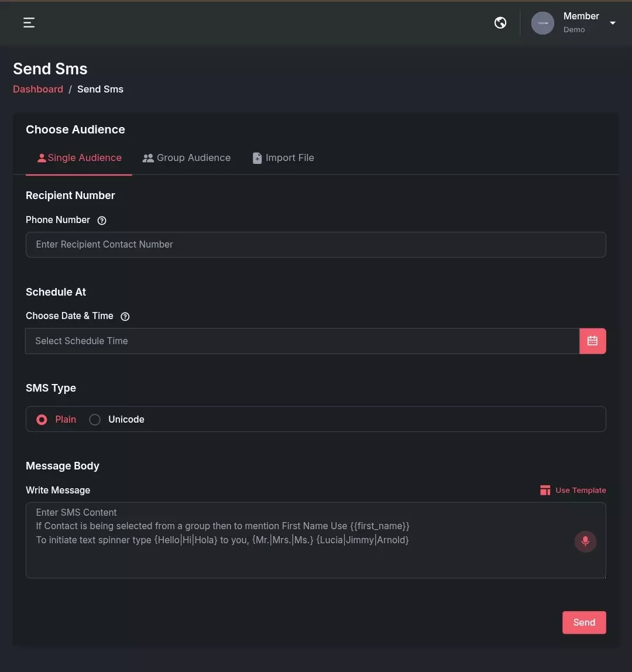Click the Import File document icon
This screenshot has height=672, width=632.
pyautogui.click(x=257, y=158)
